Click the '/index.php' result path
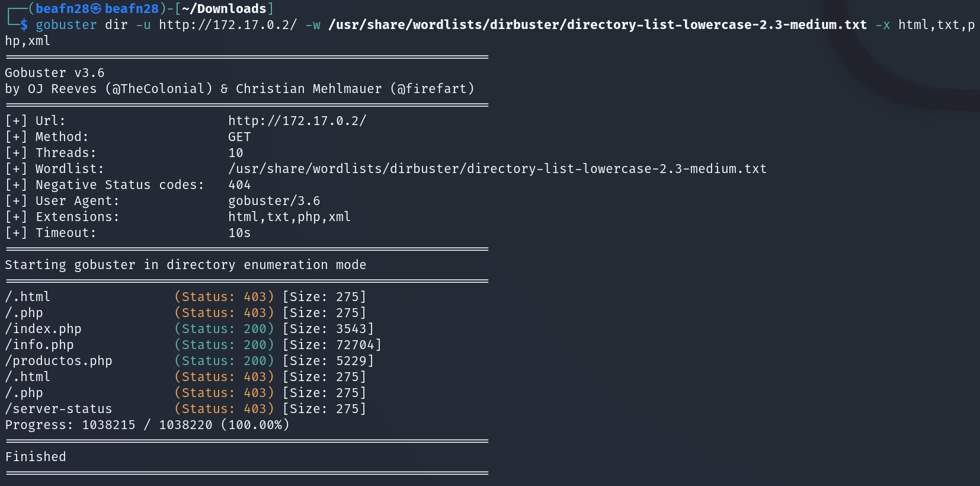This screenshot has height=486, width=980. click(x=43, y=329)
